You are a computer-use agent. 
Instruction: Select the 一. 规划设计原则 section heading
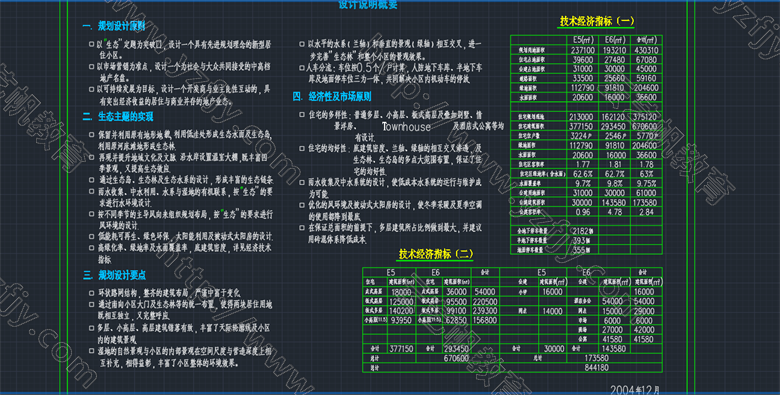[114, 26]
